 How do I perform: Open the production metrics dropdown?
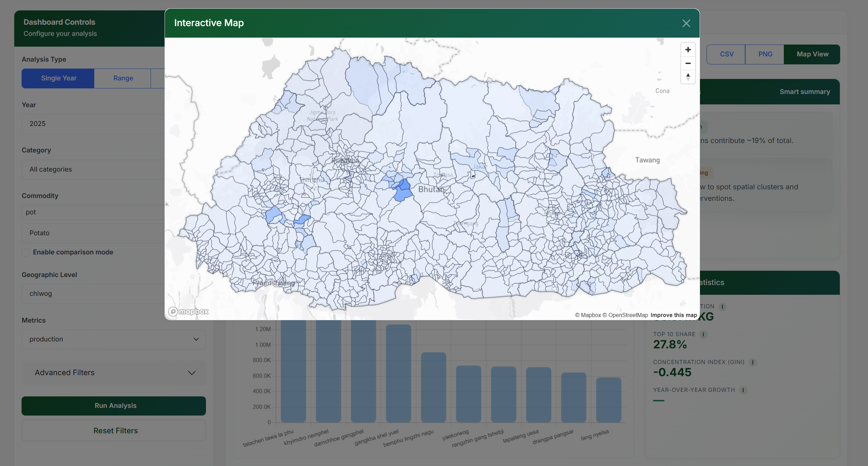click(x=113, y=339)
